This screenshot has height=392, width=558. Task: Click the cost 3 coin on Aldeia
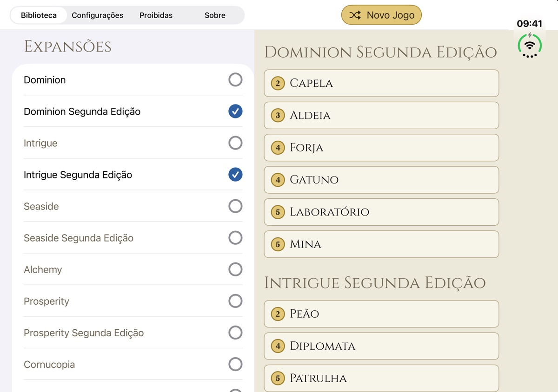[x=278, y=116]
